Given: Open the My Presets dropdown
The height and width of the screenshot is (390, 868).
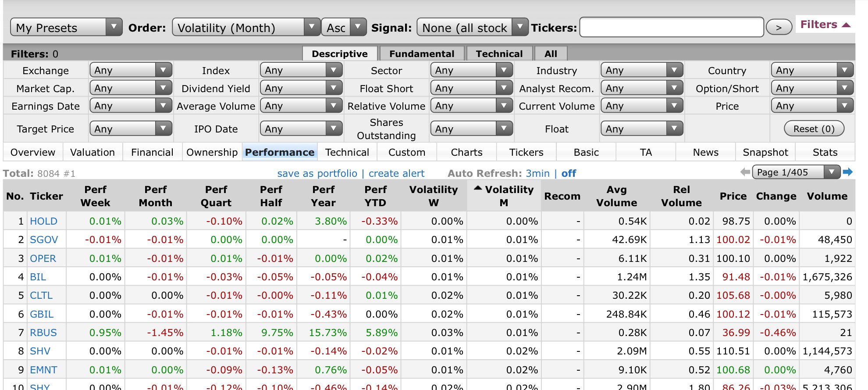Looking at the screenshot, I should (66, 28).
